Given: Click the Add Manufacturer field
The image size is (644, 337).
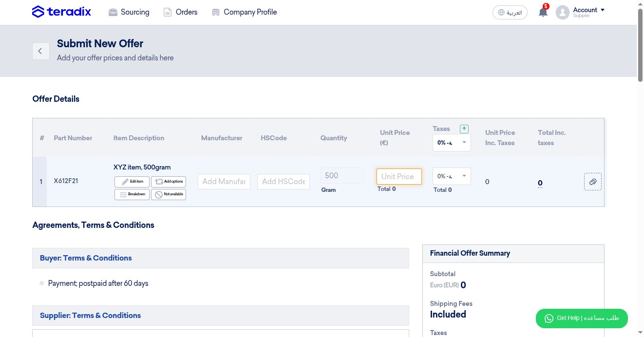Looking at the screenshot, I should [224, 182].
